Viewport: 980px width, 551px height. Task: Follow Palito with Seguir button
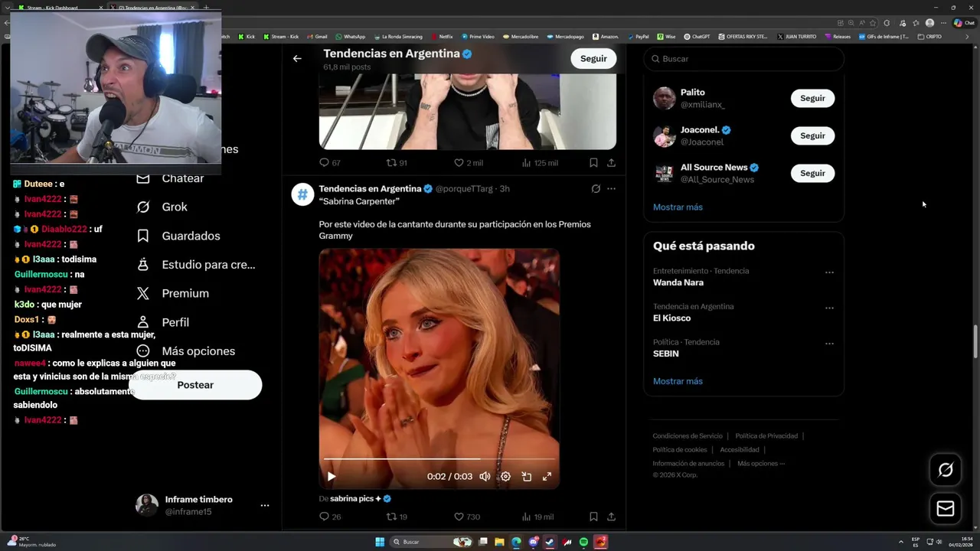pyautogui.click(x=812, y=98)
